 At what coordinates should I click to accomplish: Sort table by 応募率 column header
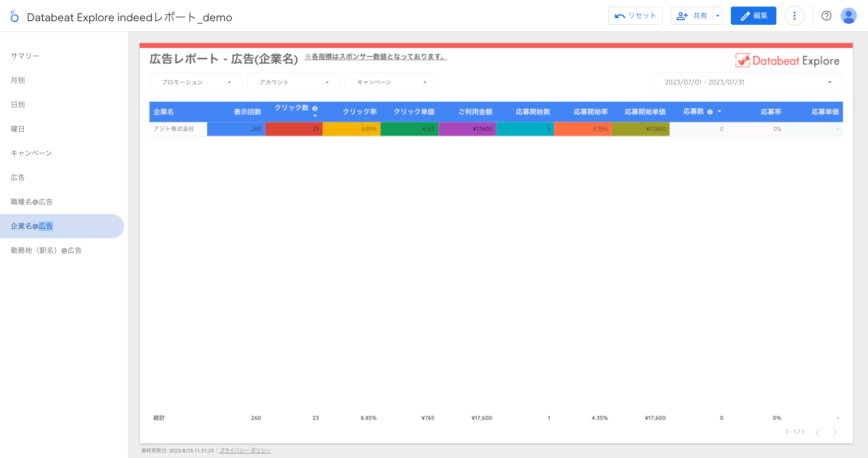[771, 112]
